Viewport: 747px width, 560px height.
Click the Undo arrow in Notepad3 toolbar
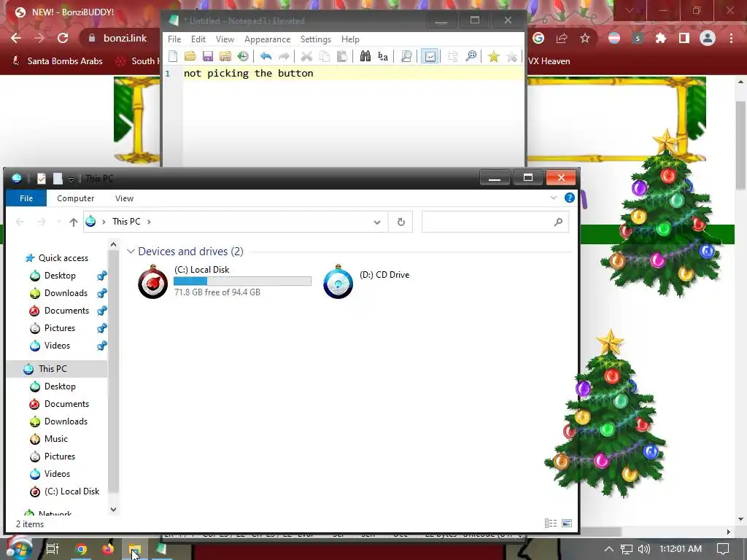click(266, 57)
